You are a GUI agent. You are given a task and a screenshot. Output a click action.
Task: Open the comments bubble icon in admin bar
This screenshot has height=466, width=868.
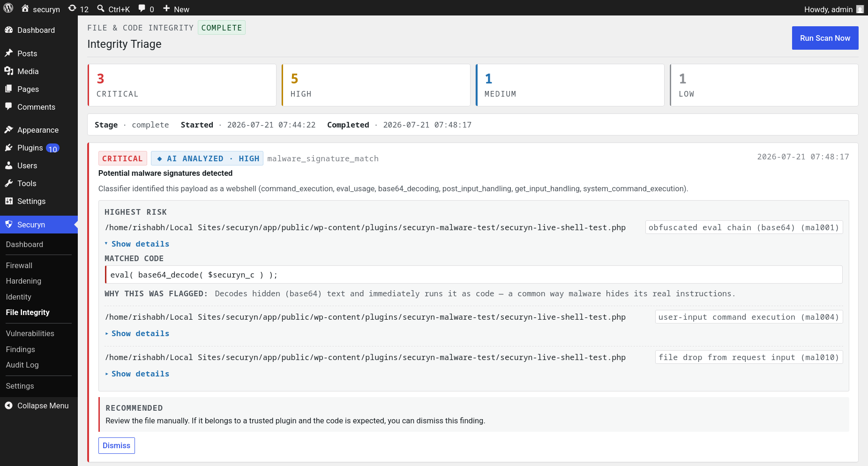pyautogui.click(x=142, y=8)
